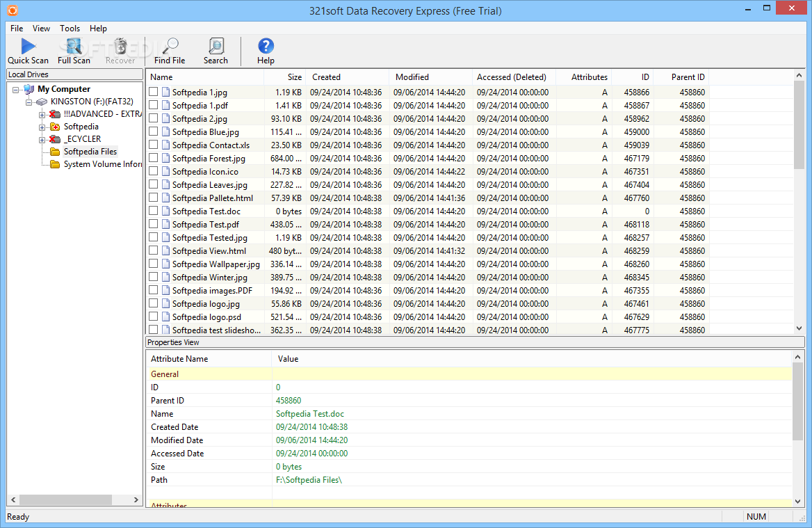
Task: Click the Softpedia folder icon in the tree
Action: point(54,127)
